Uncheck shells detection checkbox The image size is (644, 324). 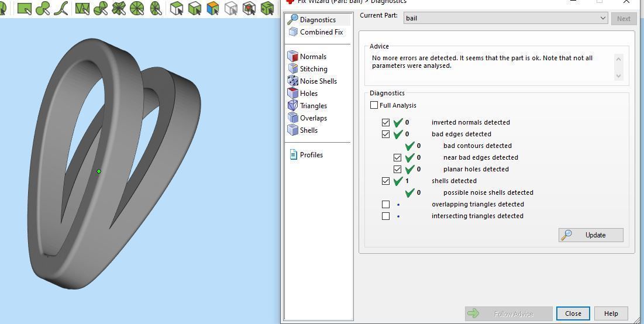point(385,181)
